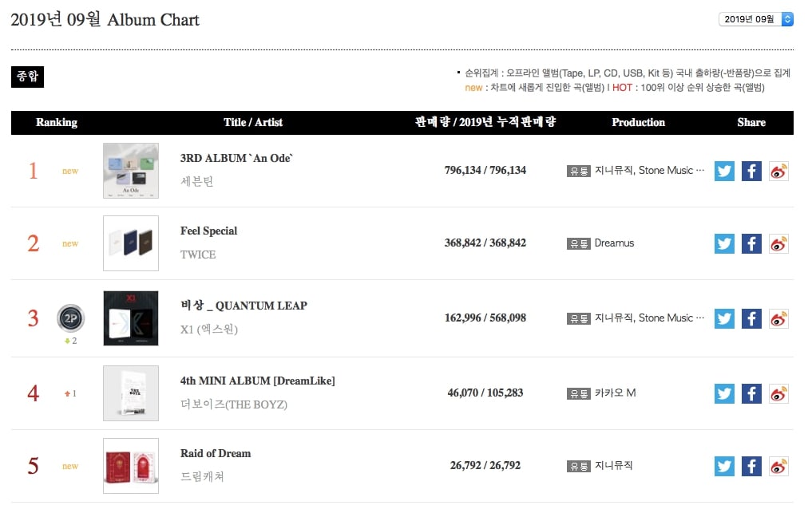Share TWICE Feel Special on Facebook
Screen dimensions: 812x509
click(751, 243)
